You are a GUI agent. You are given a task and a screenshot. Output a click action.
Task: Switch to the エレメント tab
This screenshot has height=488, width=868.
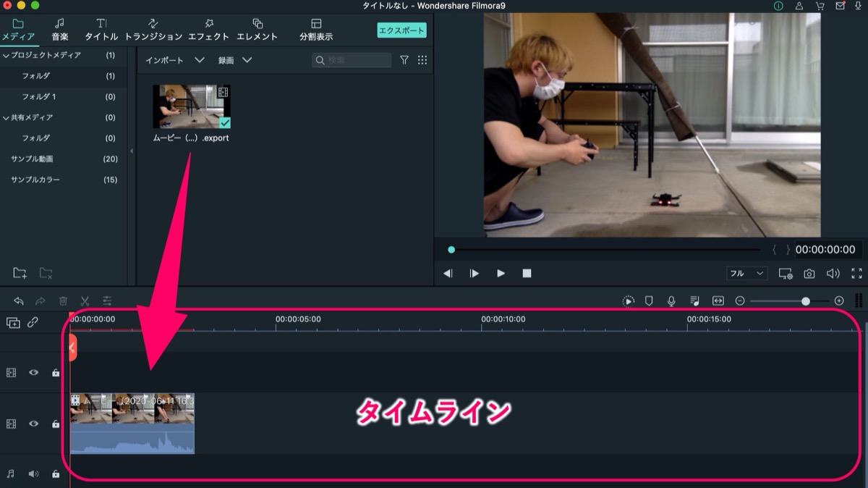click(257, 30)
